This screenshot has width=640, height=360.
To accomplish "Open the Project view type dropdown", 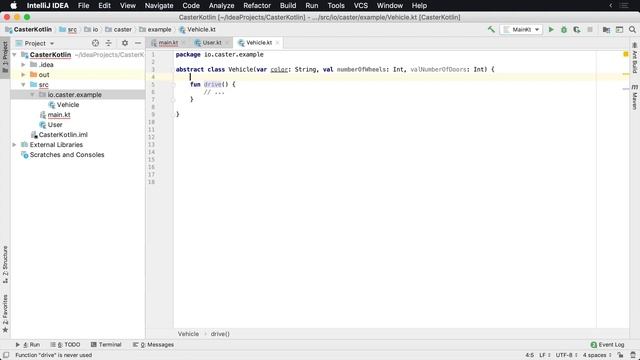I will click(x=35, y=43).
